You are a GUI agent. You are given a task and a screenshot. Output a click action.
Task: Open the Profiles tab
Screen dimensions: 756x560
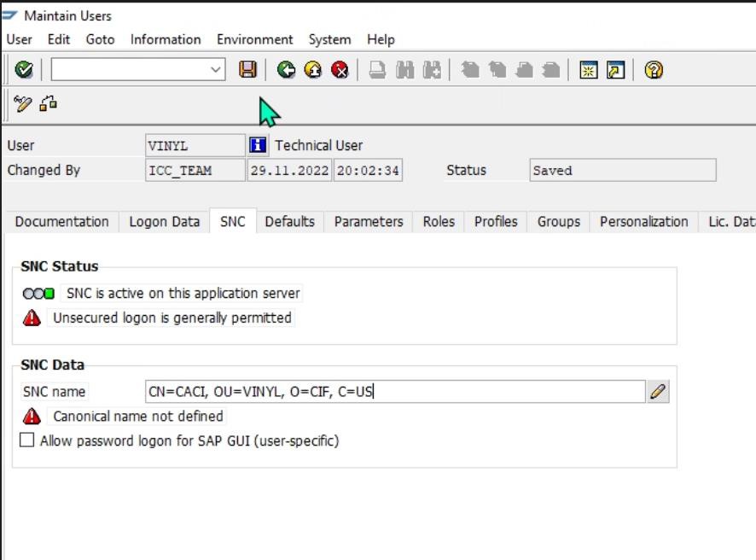pos(496,221)
